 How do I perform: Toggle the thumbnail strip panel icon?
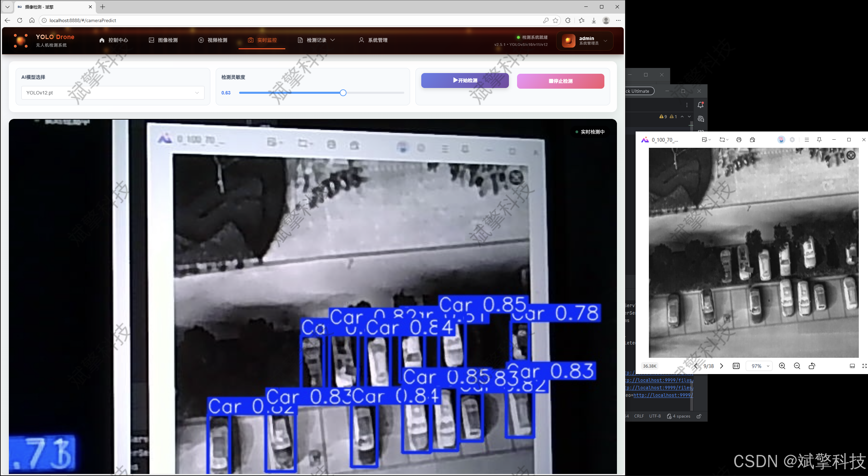coord(852,366)
